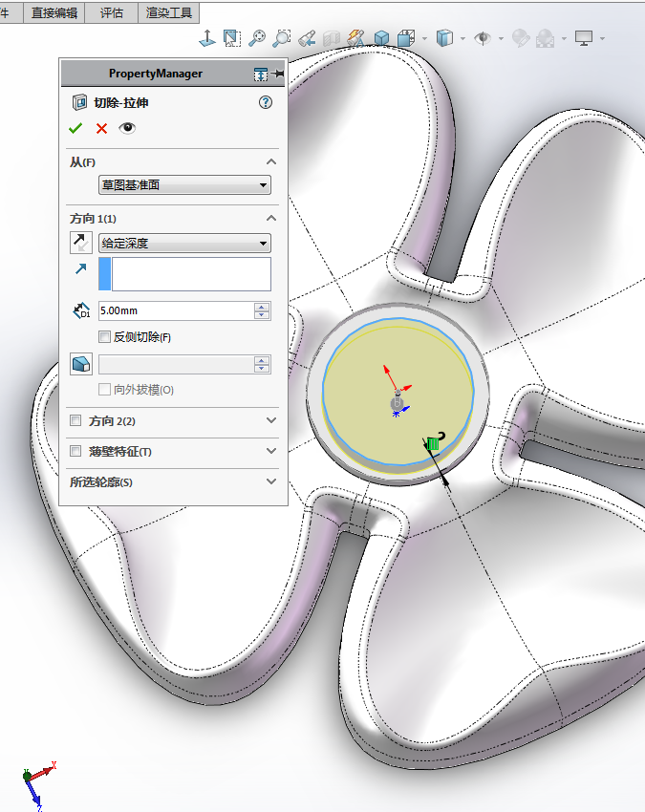Expand the 薄壁特征(T) section
This screenshot has width=645, height=812.
point(271,451)
